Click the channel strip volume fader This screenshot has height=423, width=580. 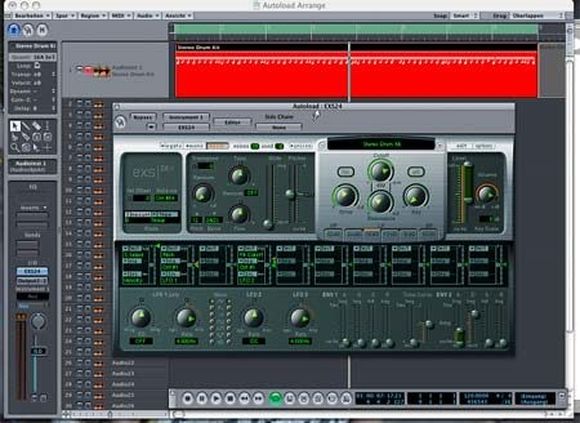click(x=38, y=351)
